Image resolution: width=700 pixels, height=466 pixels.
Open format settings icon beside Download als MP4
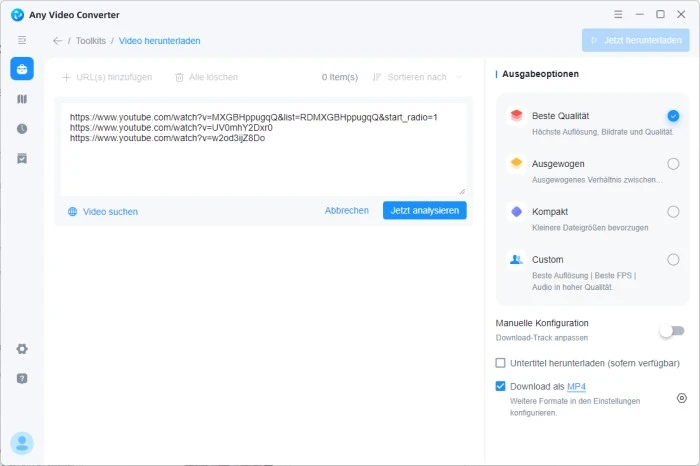click(681, 398)
